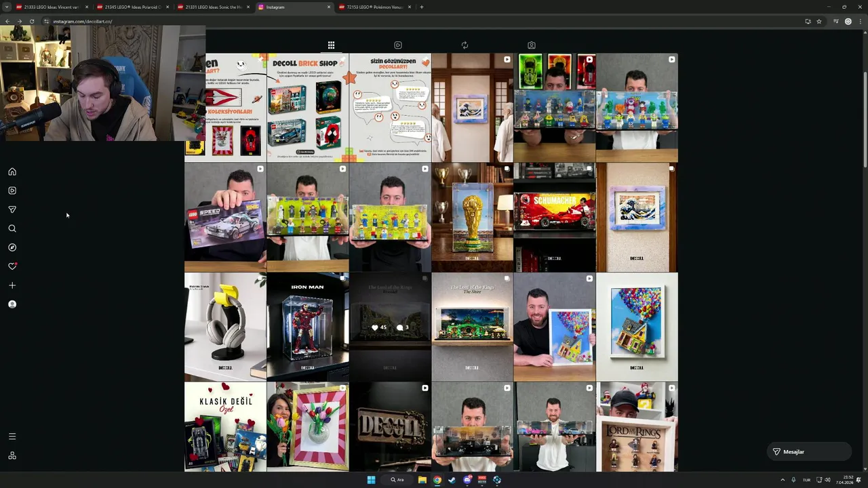This screenshot has width=868, height=488.
Task: Open the Windows Start menu
Action: point(371,480)
